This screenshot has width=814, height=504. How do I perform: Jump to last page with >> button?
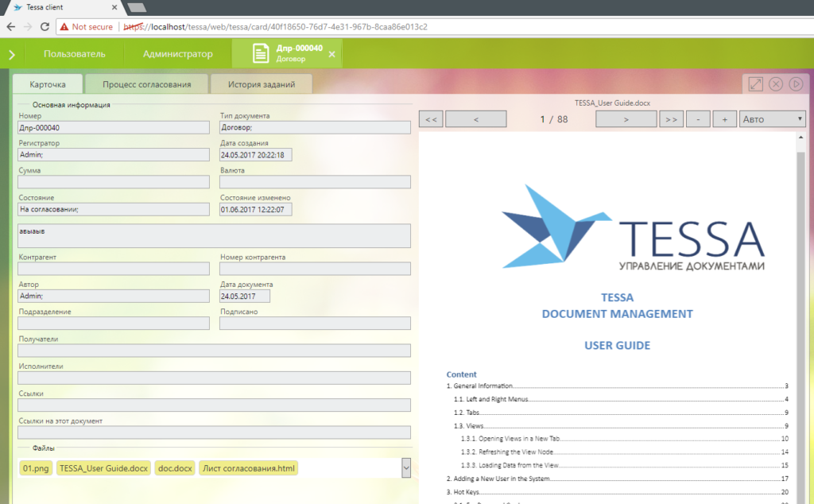[670, 119]
